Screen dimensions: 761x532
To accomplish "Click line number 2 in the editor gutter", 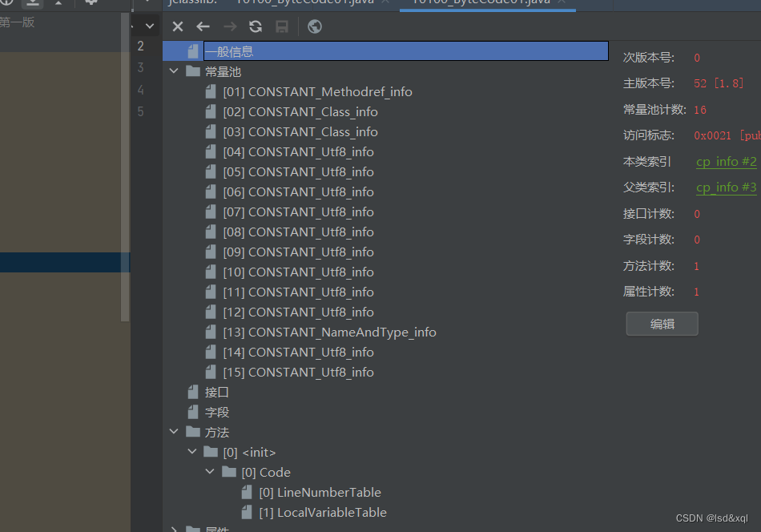I will [140, 46].
